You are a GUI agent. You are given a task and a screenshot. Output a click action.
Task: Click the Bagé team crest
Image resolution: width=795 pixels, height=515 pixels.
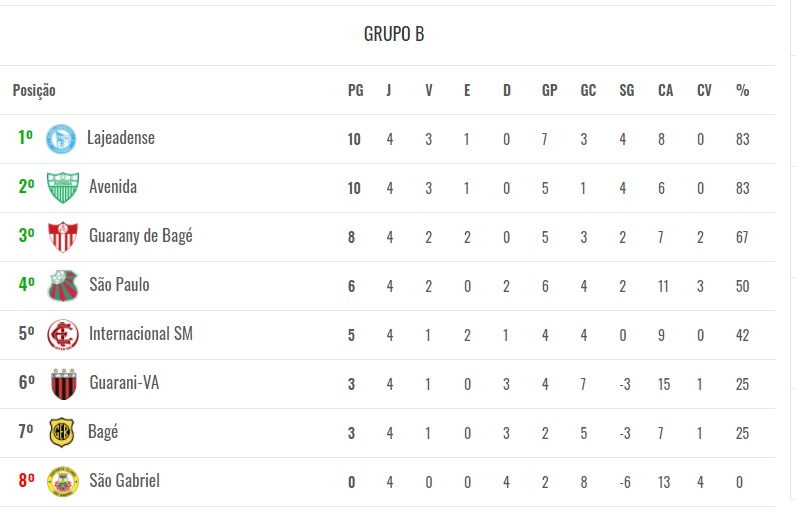click(x=63, y=432)
